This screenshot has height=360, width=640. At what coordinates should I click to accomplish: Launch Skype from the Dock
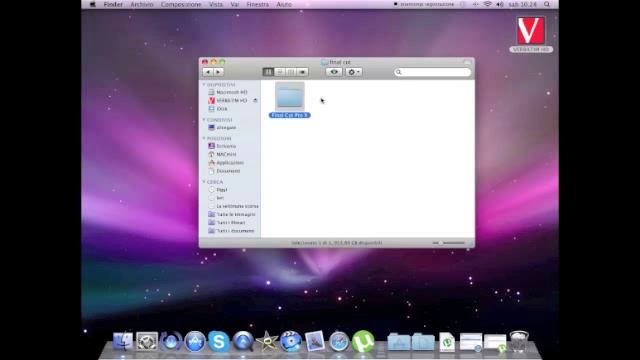click(219, 341)
